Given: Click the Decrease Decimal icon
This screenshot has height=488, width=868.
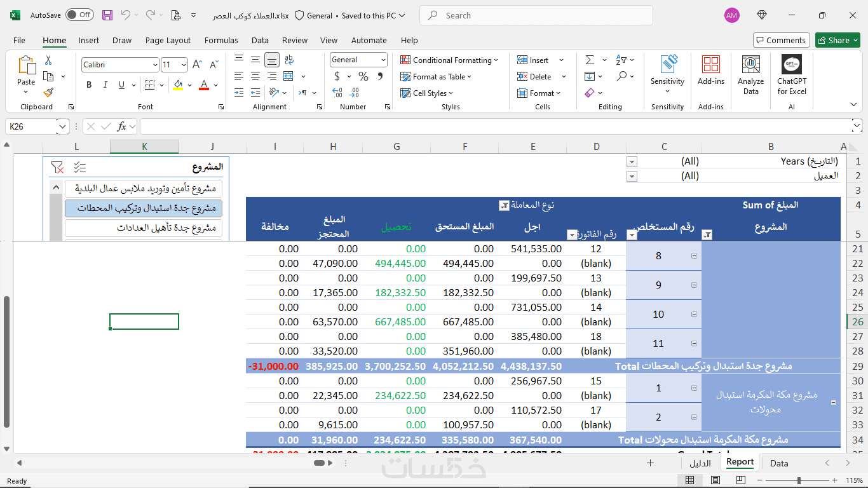Looking at the screenshot, I should pos(354,93).
